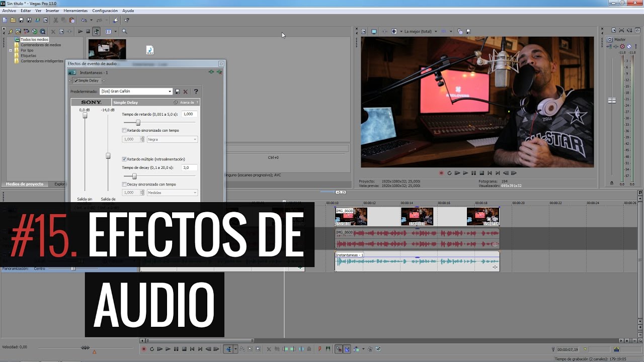Open the Insertar menu
Screen dimensions: 644x362
point(52,11)
